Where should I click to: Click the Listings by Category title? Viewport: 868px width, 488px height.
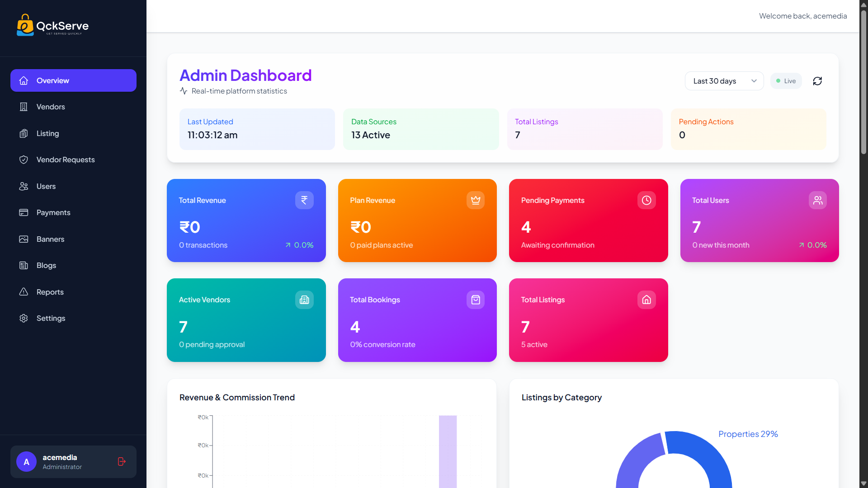point(561,397)
